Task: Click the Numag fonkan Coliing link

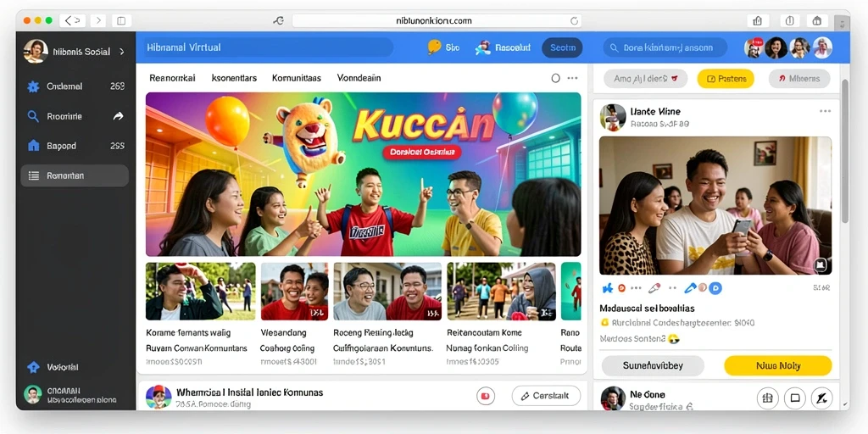Action: 487,348
